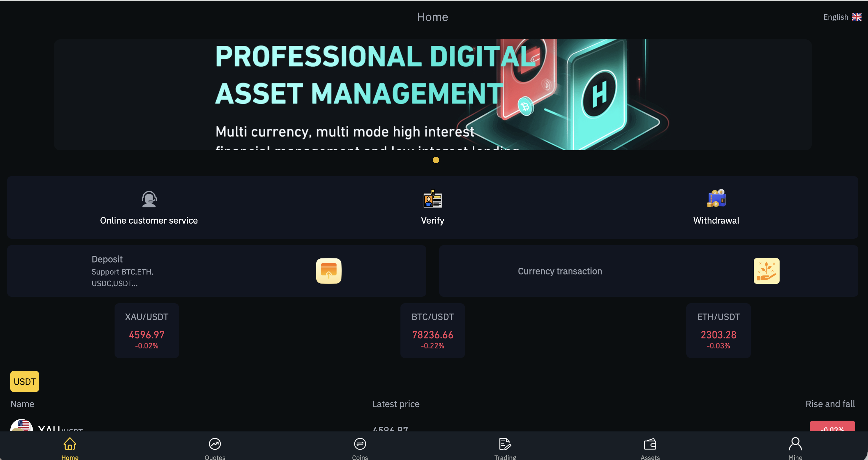Open the XAU/USDT price card
Screen dimensions: 868x460
(x=146, y=330)
